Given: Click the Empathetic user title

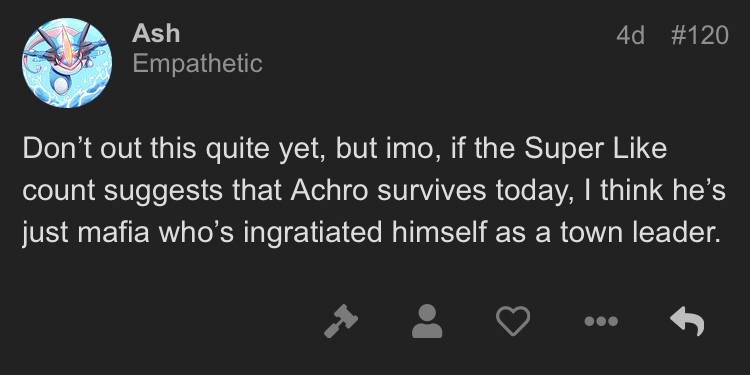Looking at the screenshot, I should [198, 64].
